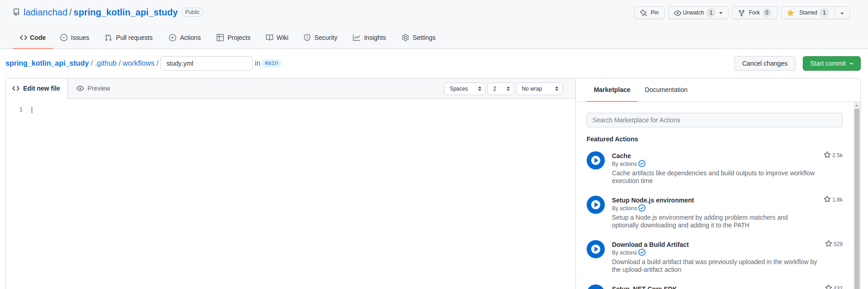The image size is (868, 289).
Task: Click the Public visibility badge
Action: click(x=193, y=12)
